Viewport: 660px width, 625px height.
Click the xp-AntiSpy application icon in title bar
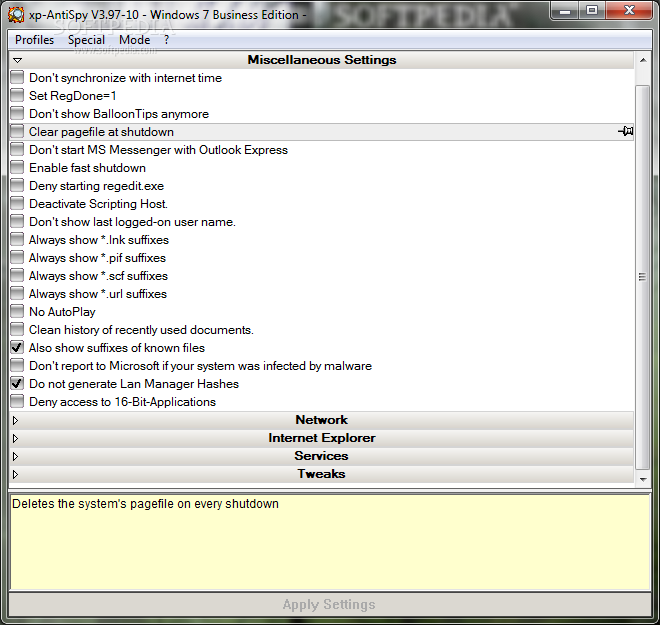click(16, 15)
